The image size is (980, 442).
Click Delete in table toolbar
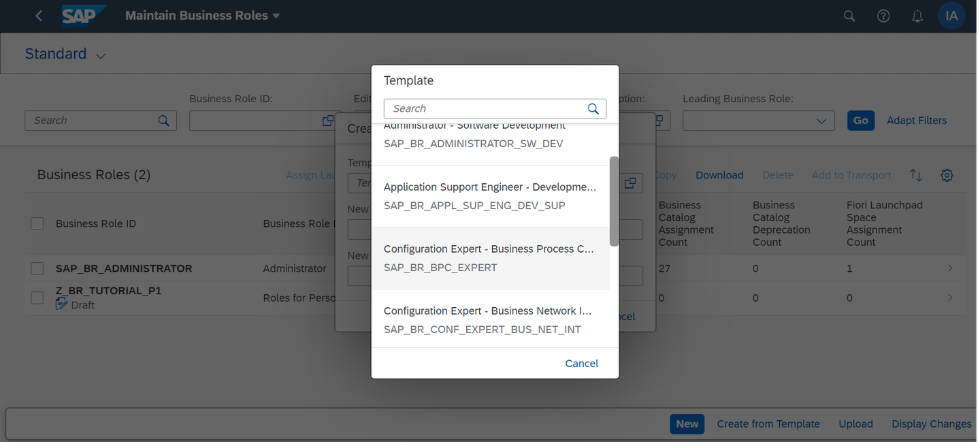[778, 175]
